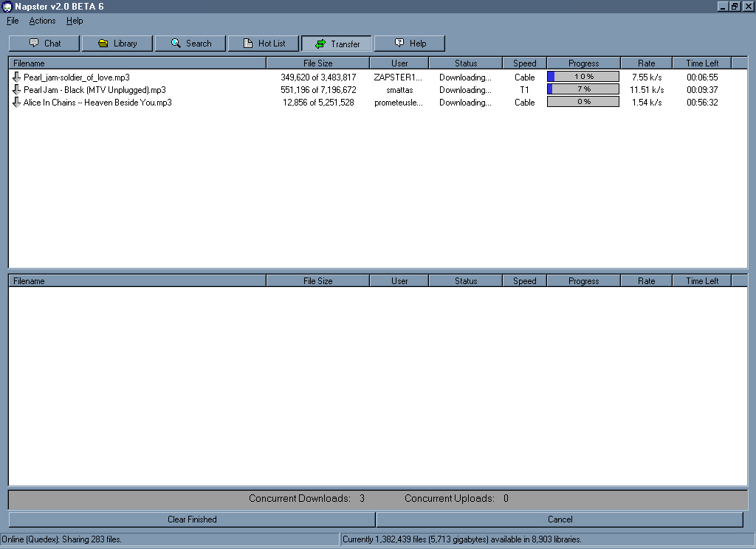Click the 7% progress bar for Black
Viewport: 756px width, 549px height.
583,89
